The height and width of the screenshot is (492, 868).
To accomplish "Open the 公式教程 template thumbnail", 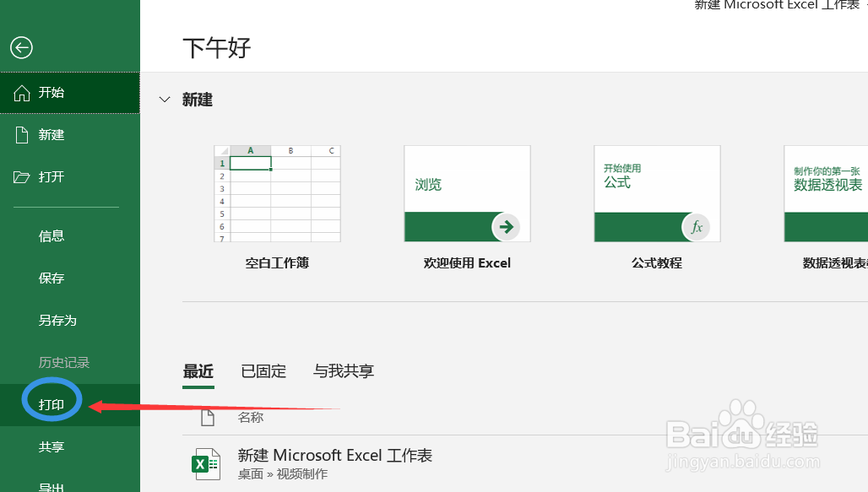I will point(657,194).
